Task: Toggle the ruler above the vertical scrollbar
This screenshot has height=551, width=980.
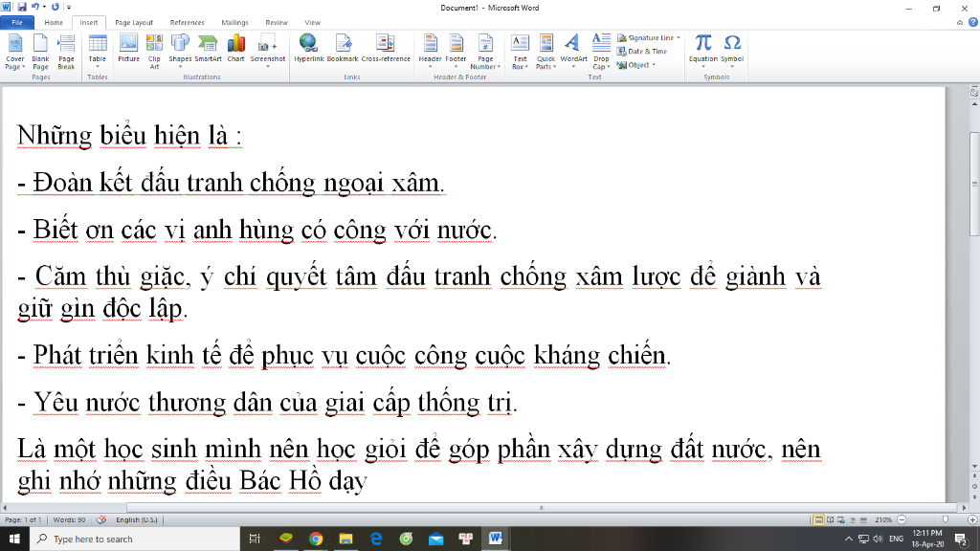Action: pos(973,92)
